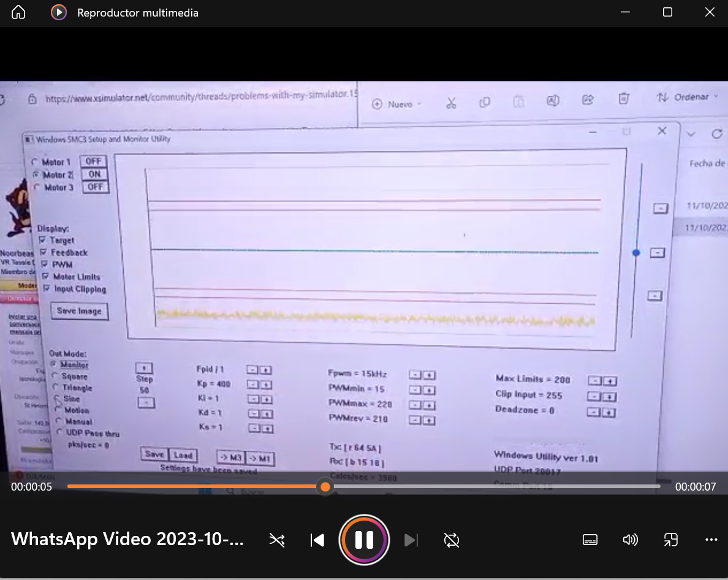Select Sine out mode
The image size is (728, 580).
57,398
